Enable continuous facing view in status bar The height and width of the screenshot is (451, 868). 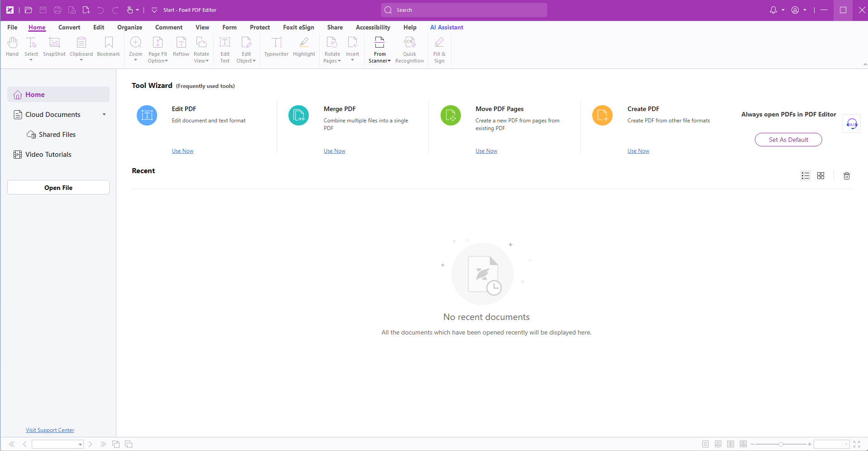tap(743, 444)
